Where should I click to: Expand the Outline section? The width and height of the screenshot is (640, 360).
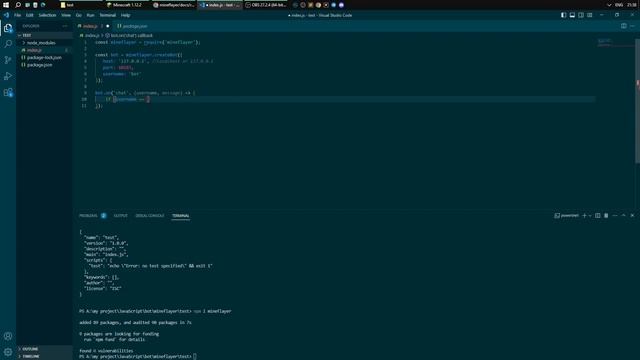pos(44,349)
